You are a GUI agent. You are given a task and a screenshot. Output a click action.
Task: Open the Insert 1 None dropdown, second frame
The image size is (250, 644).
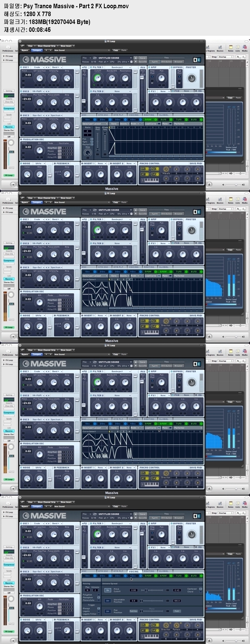pyautogui.click(x=101, y=316)
